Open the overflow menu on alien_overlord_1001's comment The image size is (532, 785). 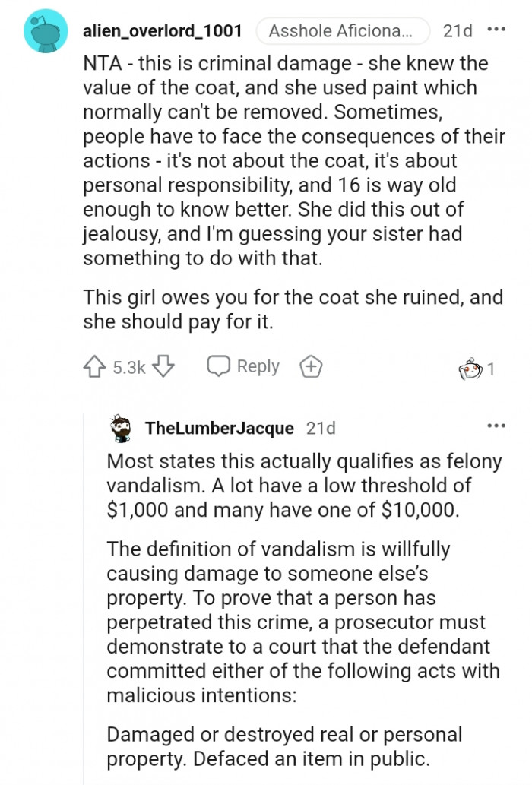[498, 29]
